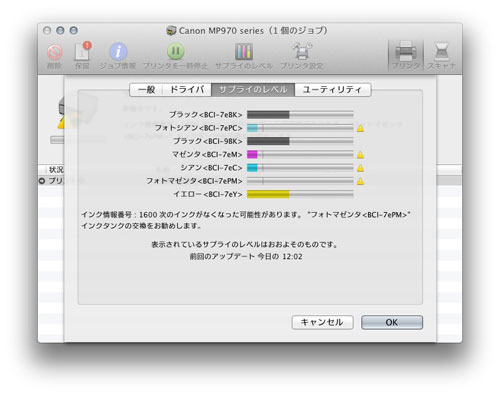The width and height of the screenshot is (500, 395).
Task: Click job status bullet icon in list row
Action: click(42, 181)
